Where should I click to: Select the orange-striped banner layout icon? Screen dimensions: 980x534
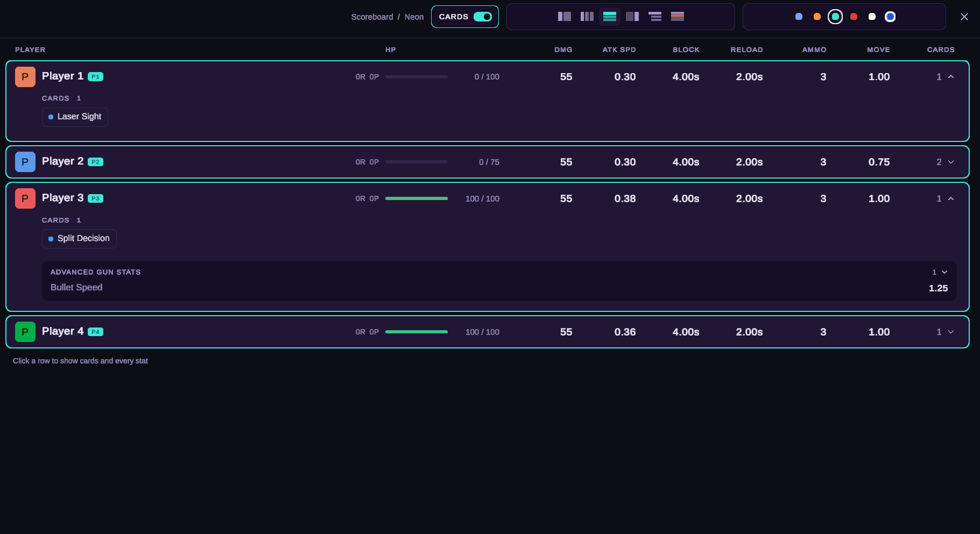click(677, 17)
